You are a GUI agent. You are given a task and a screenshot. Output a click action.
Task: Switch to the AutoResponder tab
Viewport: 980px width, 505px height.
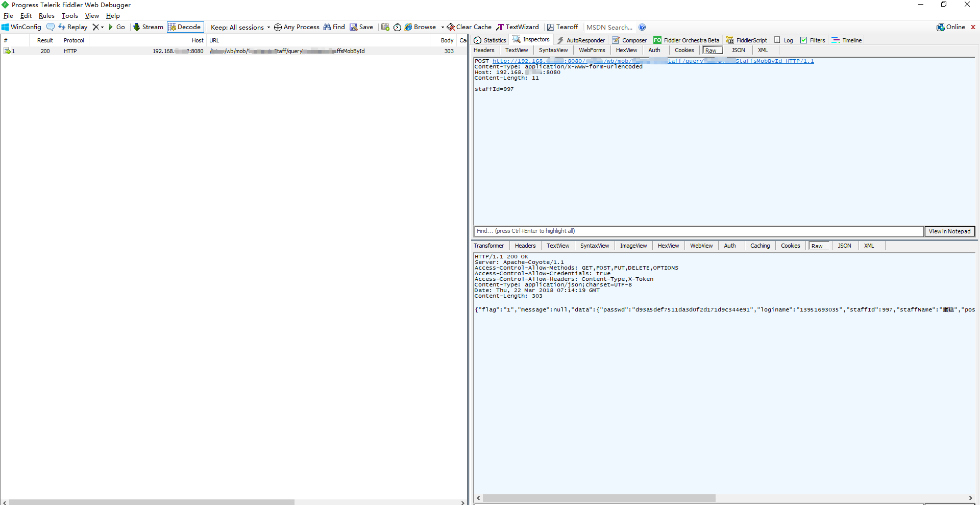(581, 40)
